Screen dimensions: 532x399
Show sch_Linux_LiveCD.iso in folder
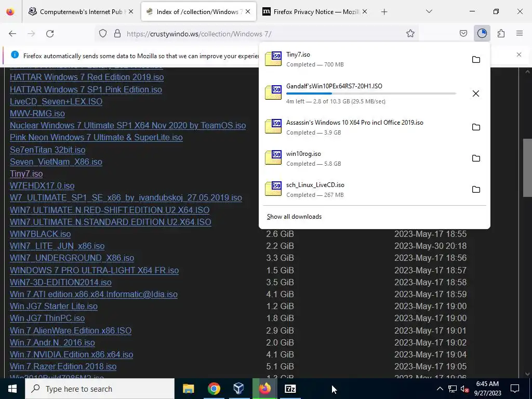pos(476,190)
